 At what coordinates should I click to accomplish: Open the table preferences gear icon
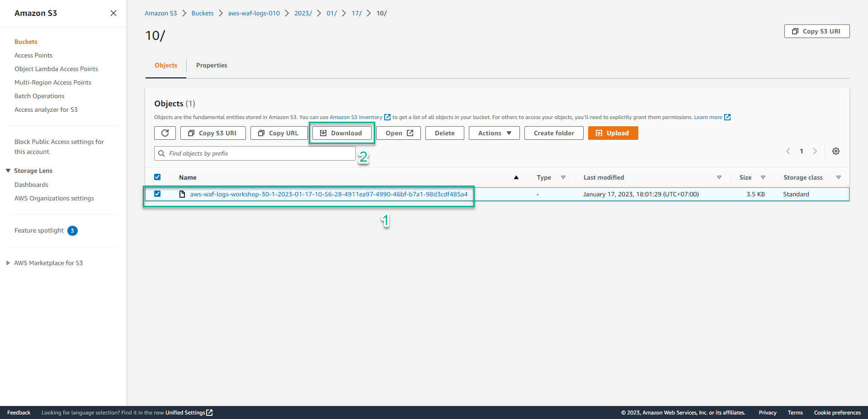[x=836, y=151]
